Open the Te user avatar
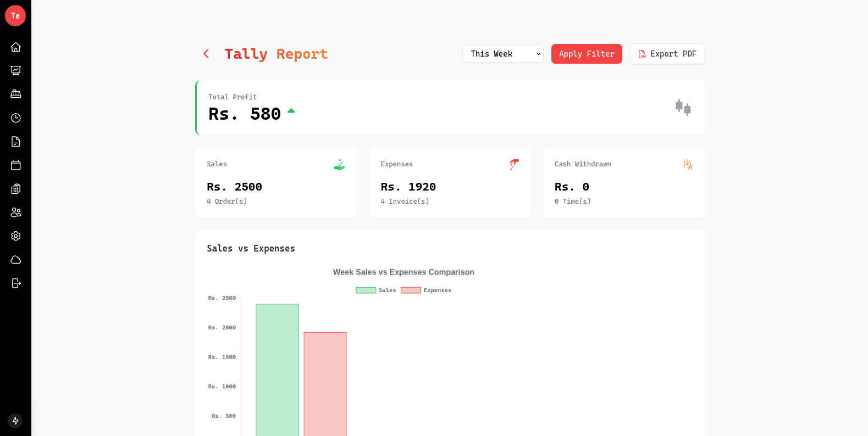 coord(15,16)
